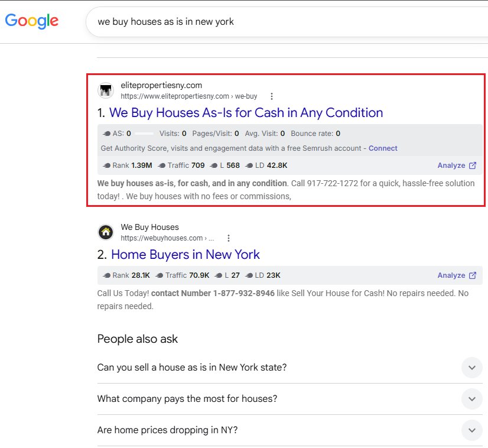
Task: Click external-link icon beside second Analyze
Action: [473, 275]
